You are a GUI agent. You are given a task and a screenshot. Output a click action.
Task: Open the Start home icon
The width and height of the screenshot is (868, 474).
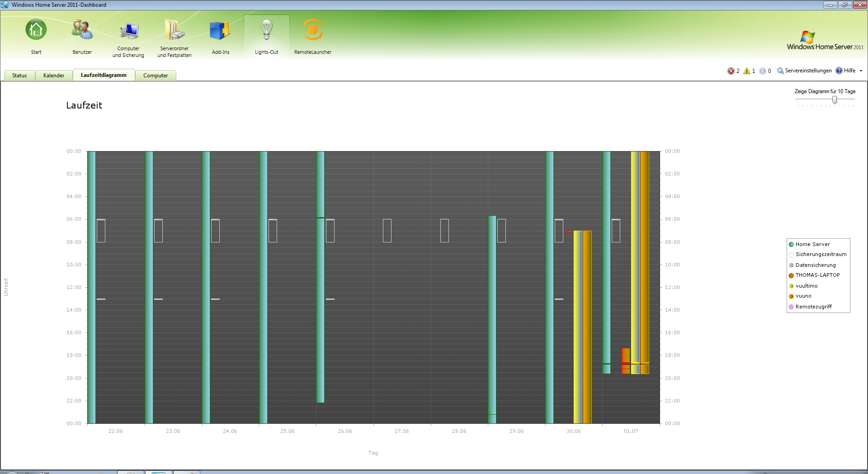click(36, 30)
